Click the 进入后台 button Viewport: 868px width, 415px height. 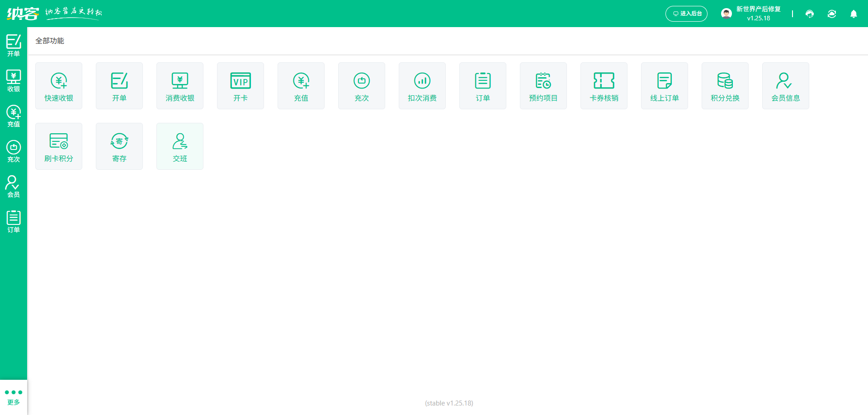686,14
